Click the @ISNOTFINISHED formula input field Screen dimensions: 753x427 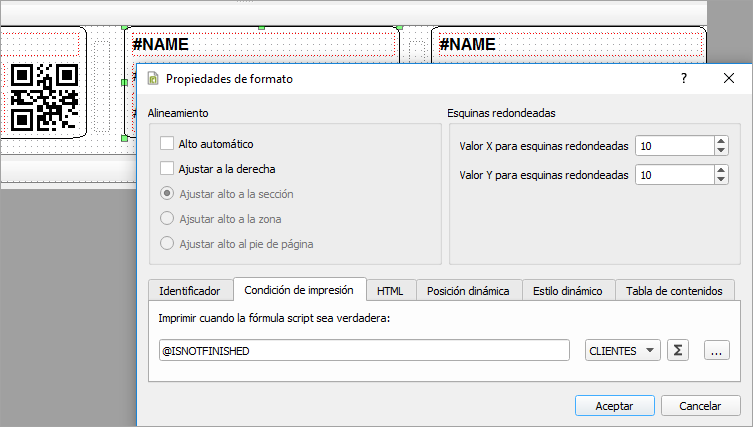tap(364, 351)
